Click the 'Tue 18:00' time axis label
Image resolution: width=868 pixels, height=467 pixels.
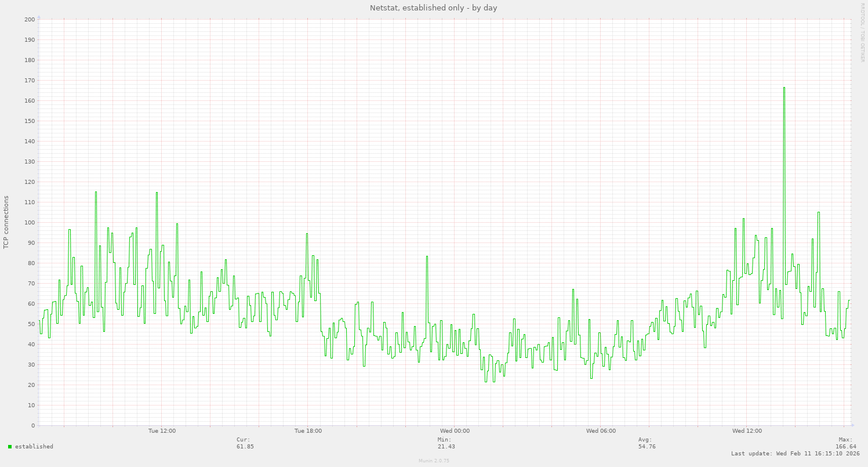[308, 431]
